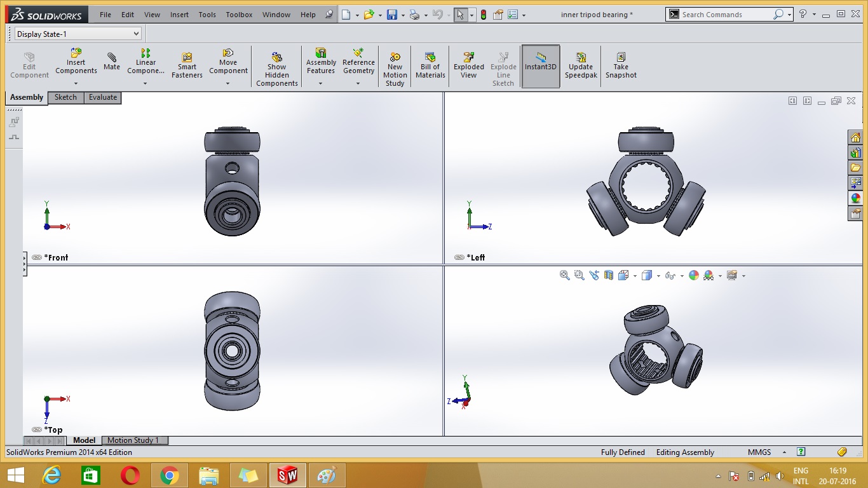This screenshot has height=488, width=868.
Task: Open the Design Library task pane icon
Action: pyautogui.click(x=855, y=152)
